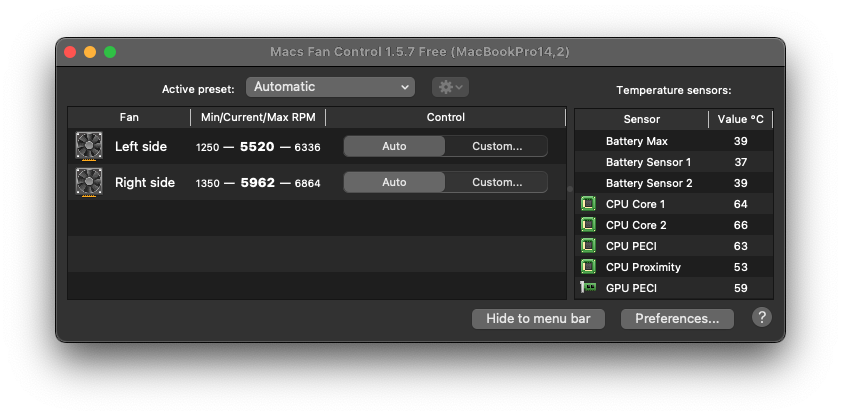Viewport: 841px width, 416px height.
Task: Set Left side fan to Auto
Action: pyautogui.click(x=394, y=146)
